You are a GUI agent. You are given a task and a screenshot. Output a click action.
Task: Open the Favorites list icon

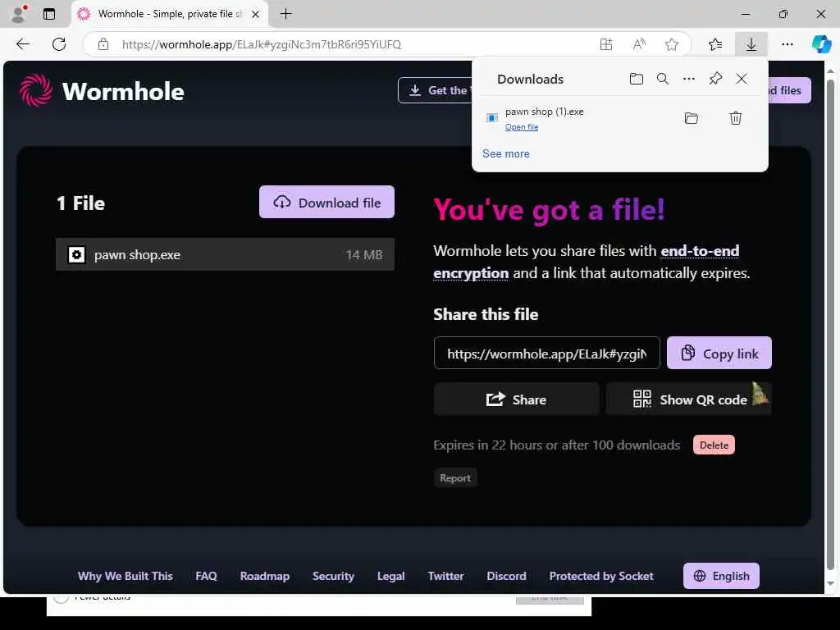[x=715, y=44]
